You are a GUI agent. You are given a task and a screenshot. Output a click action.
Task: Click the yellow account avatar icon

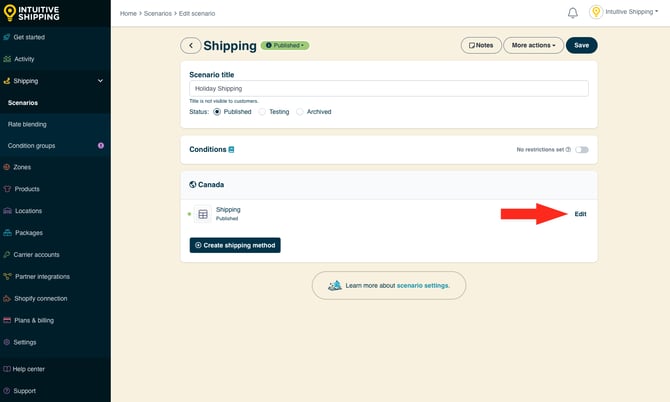point(596,12)
